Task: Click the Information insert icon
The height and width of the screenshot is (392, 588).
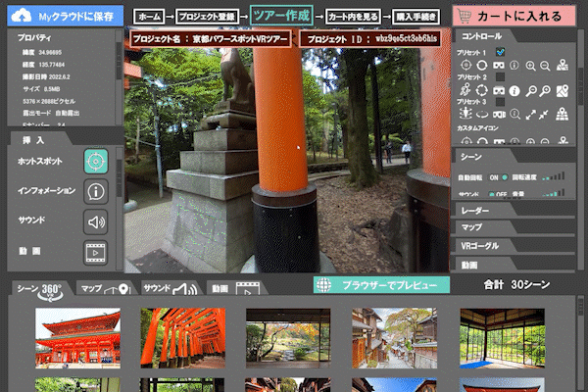Action: point(95,190)
